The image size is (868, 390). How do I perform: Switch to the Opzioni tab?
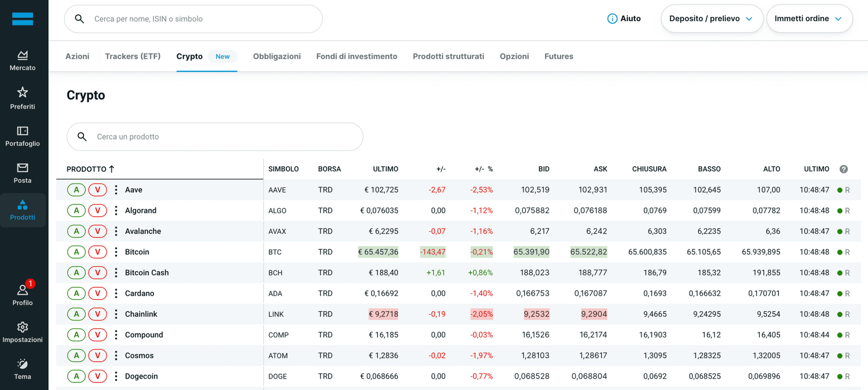514,56
